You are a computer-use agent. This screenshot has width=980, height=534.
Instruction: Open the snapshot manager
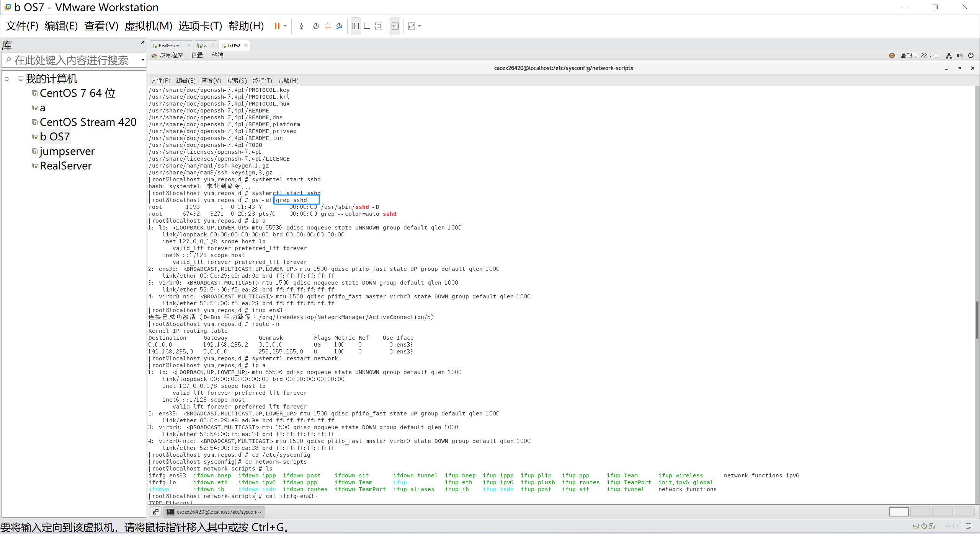click(x=339, y=26)
